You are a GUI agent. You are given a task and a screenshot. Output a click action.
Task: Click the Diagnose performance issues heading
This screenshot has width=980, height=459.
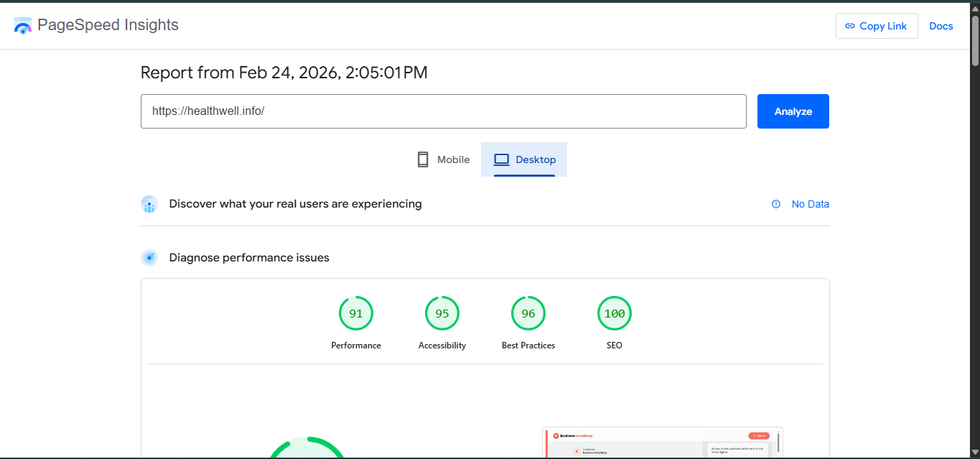click(249, 258)
